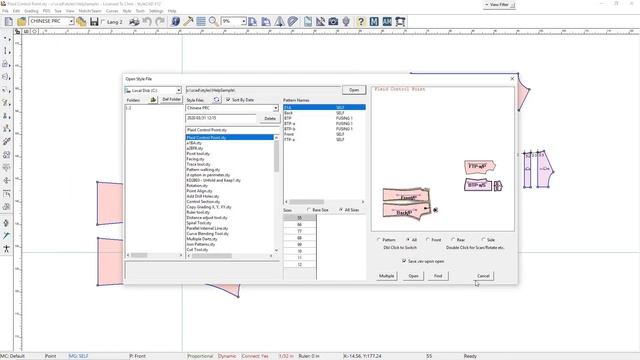Click the Open button beside the path field
Image resolution: width=640 pixels, height=360 pixels.
click(354, 90)
